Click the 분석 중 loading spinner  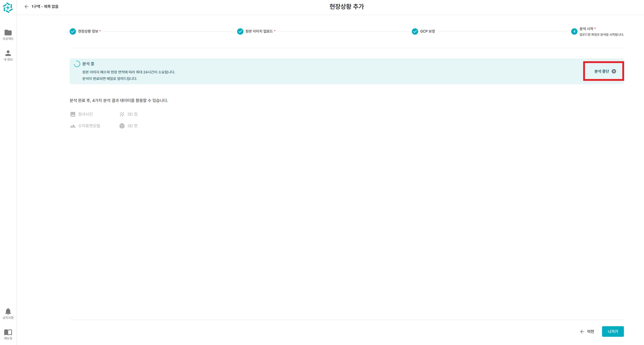click(77, 64)
